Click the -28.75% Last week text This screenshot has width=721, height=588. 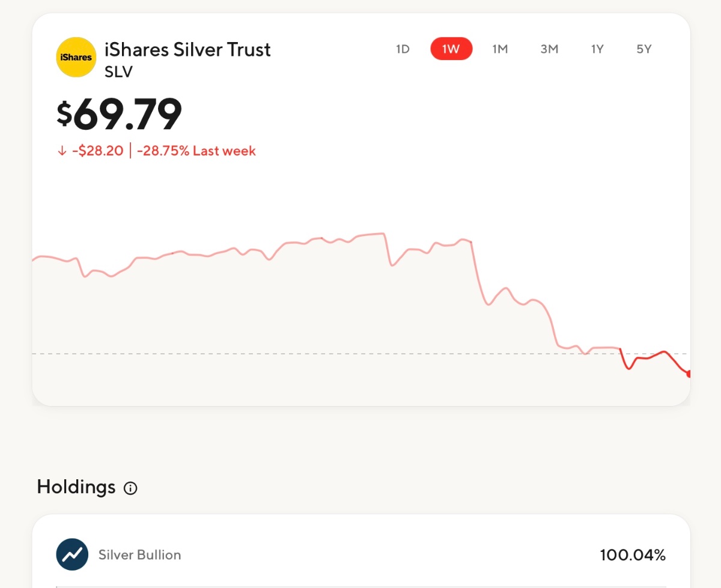point(196,151)
